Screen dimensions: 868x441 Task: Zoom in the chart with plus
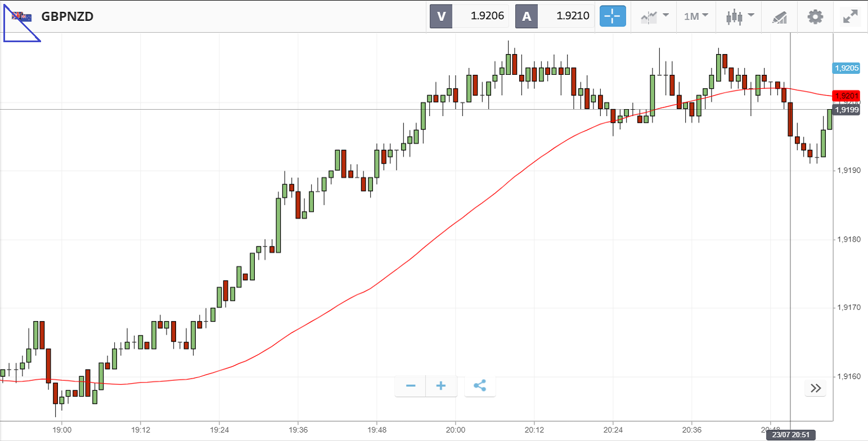click(441, 386)
